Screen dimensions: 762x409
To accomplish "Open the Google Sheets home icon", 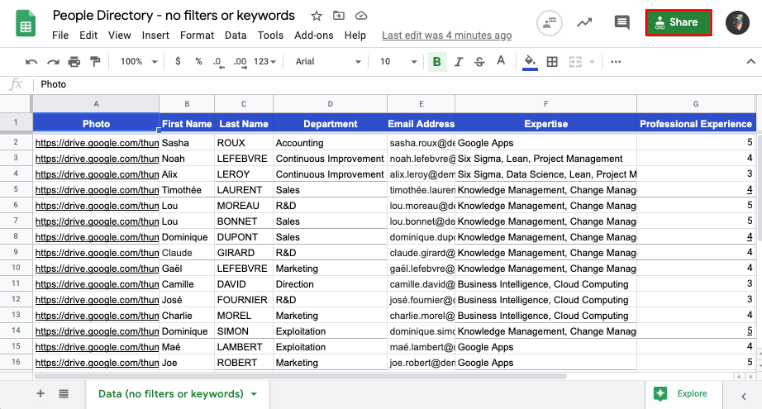I will (26, 23).
